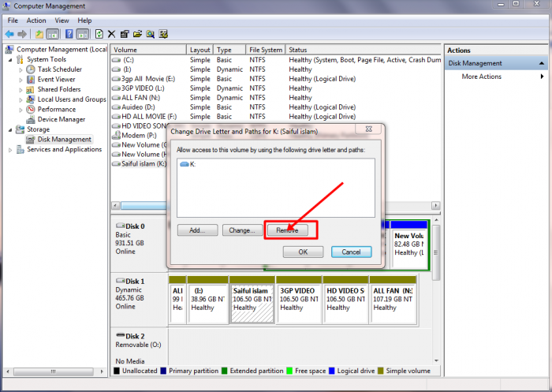Select the 3gp All Movie (E:) volume row

pyautogui.click(x=276, y=79)
